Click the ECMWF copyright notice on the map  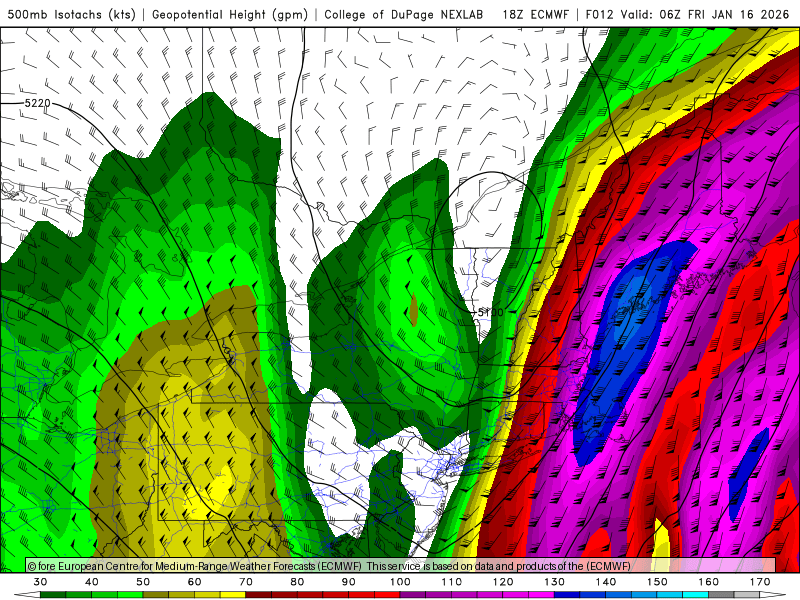(x=329, y=566)
